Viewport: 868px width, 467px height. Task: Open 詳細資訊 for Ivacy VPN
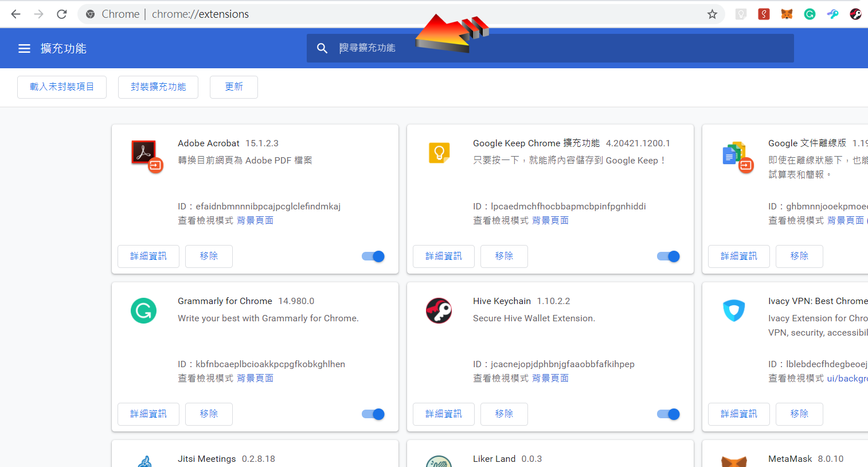pos(739,414)
